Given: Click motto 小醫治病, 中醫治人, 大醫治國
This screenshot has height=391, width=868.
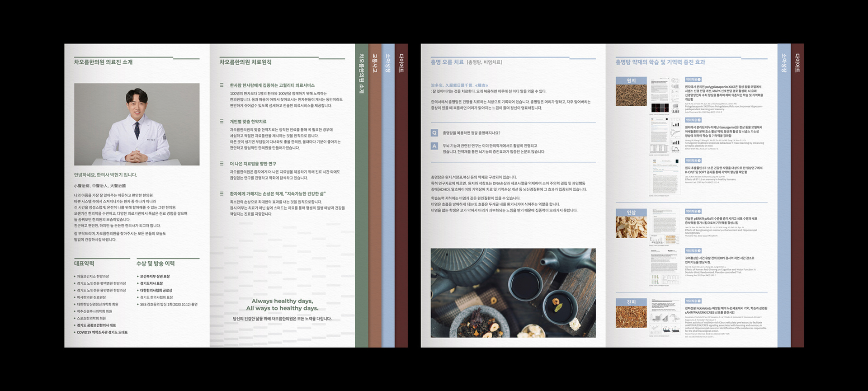Looking at the screenshot, I should (100, 186).
